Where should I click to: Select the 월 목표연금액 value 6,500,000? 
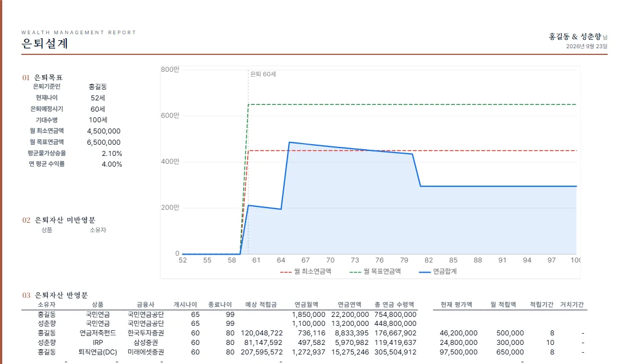103,142
